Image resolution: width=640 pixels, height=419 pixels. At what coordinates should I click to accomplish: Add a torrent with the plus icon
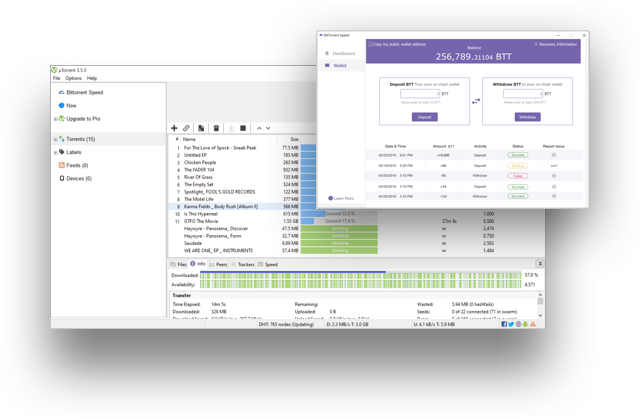pos(174,128)
